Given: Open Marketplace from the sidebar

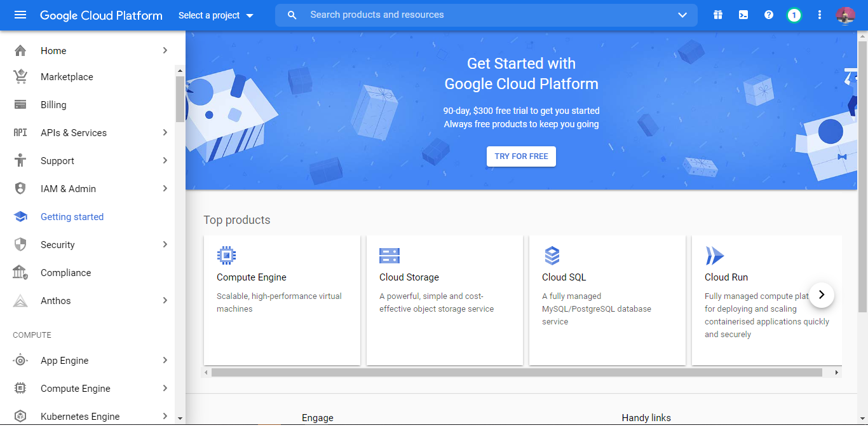Looking at the screenshot, I should pyautogui.click(x=67, y=77).
